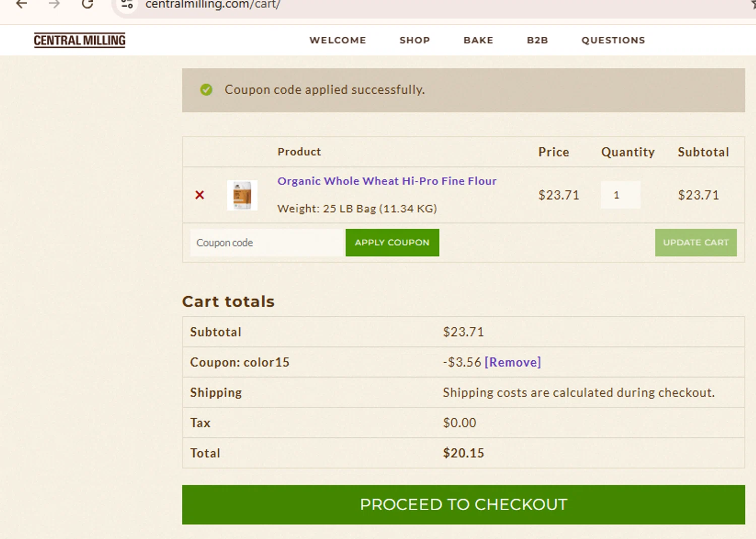This screenshot has width=756, height=539.
Task: Open the B2B menu item
Action: 537,40
